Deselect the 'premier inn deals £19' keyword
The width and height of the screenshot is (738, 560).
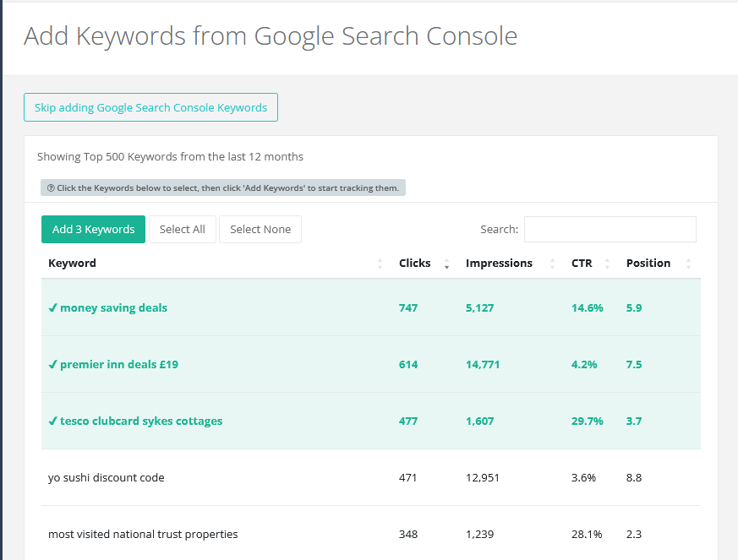[371, 364]
